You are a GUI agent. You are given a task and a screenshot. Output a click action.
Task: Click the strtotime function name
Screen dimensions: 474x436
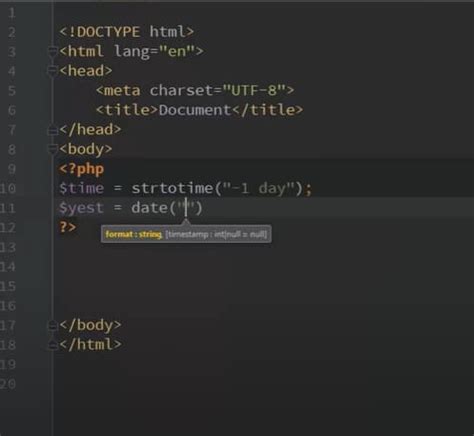point(172,188)
